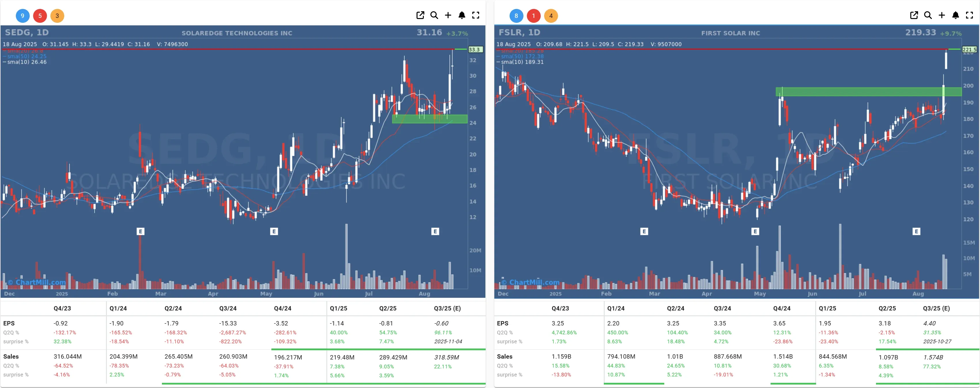Click SEDG EPS Q2Q -2,687.27% cell

click(232, 332)
